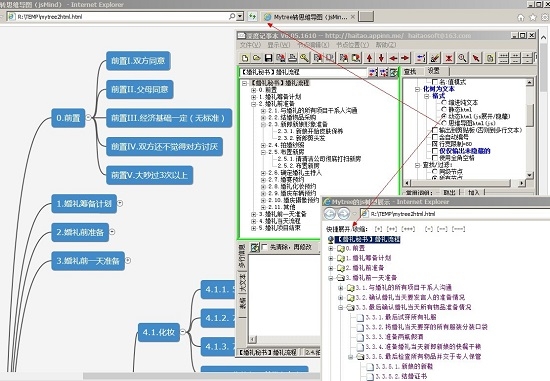Screen dimensions: 550x381
Task: Select the 静态html format radio button
Action: (444, 109)
